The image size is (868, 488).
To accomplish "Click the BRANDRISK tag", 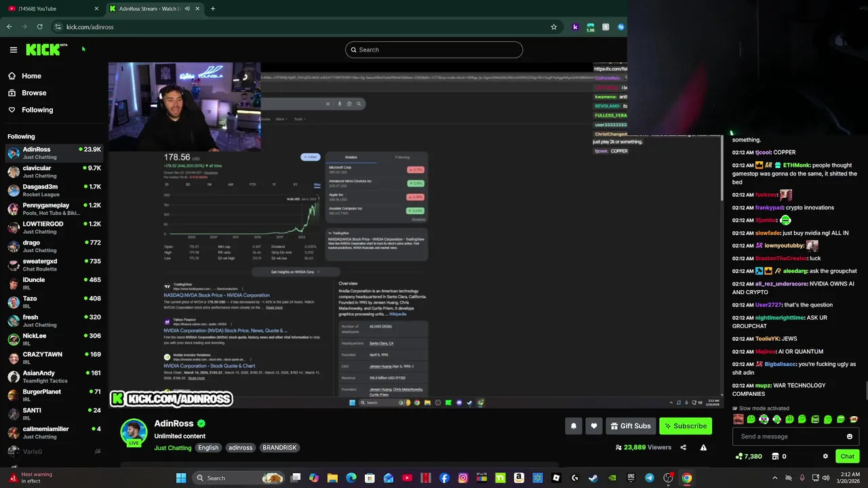I will [x=279, y=448].
